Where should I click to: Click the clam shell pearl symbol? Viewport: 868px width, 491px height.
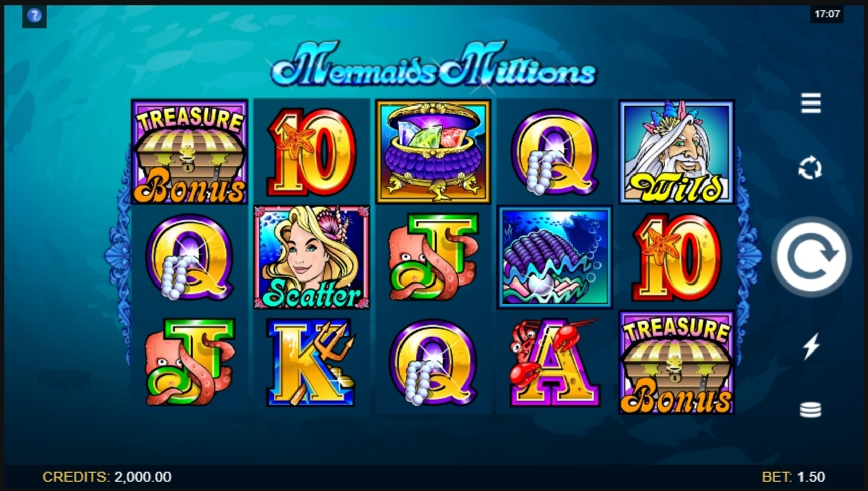[555, 257]
